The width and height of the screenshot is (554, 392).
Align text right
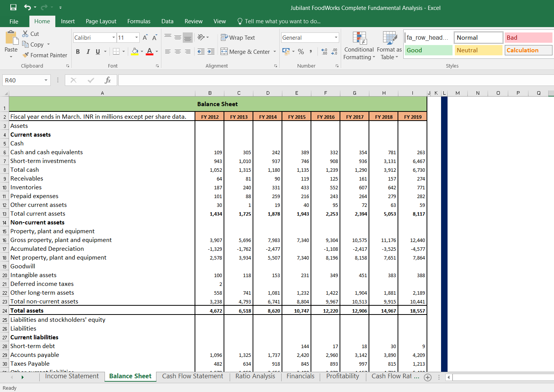[x=188, y=51]
